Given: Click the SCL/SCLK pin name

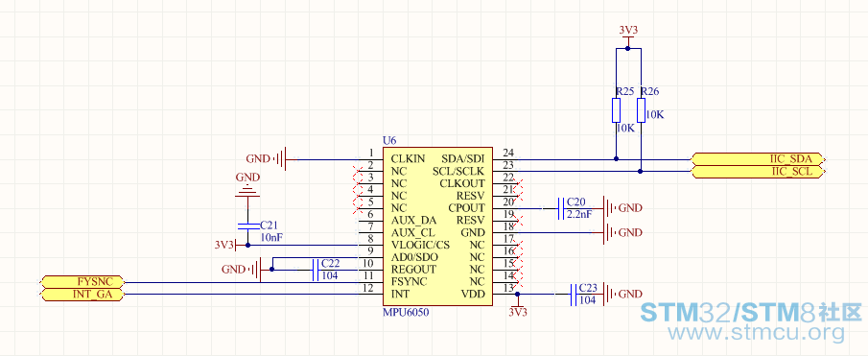Looking at the screenshot, I should click(458, 171).
